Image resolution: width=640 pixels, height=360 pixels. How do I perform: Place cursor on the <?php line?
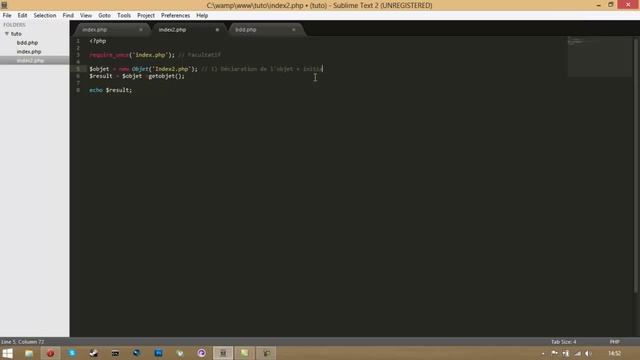(98, 41)
